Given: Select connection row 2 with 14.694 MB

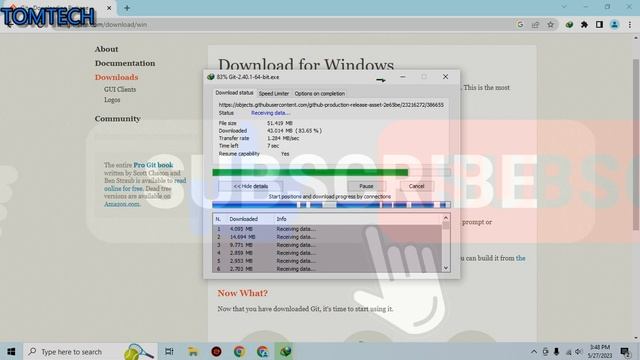Looking at the screenshot, I should coord(327,237).
